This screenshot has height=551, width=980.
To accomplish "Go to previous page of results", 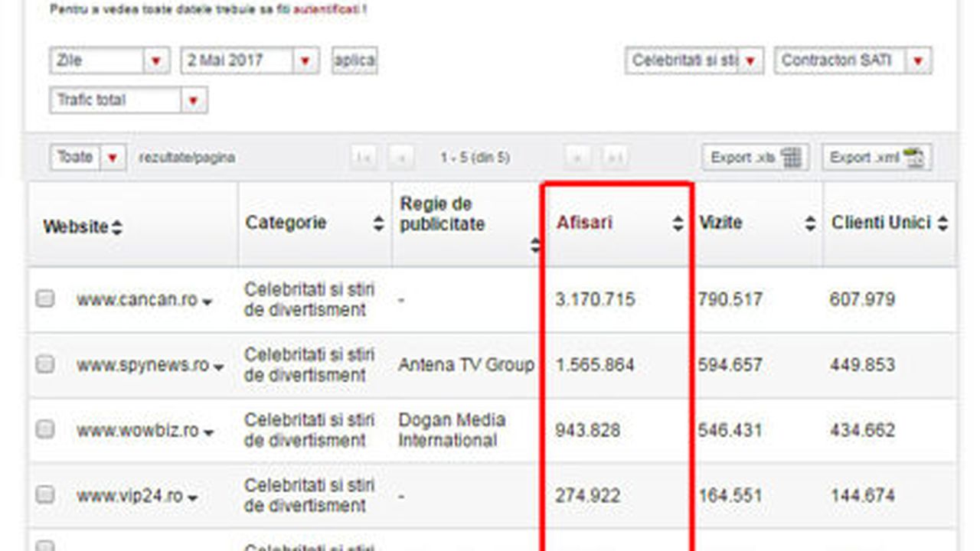I will coord(400,158).
